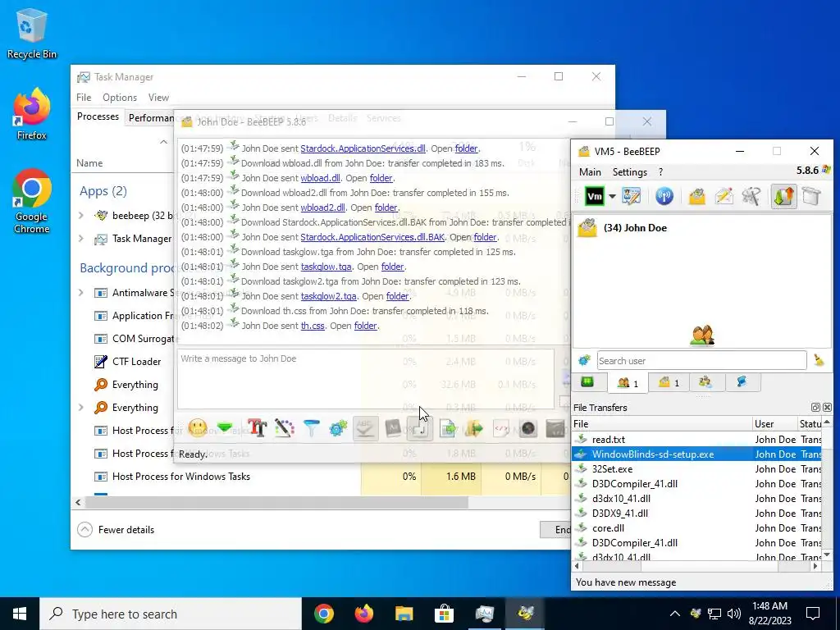This screenshot has height=630, width=840.
Task: Select read.txt in File Transfers
Action: pyautogui.click(x=697, y=440)
